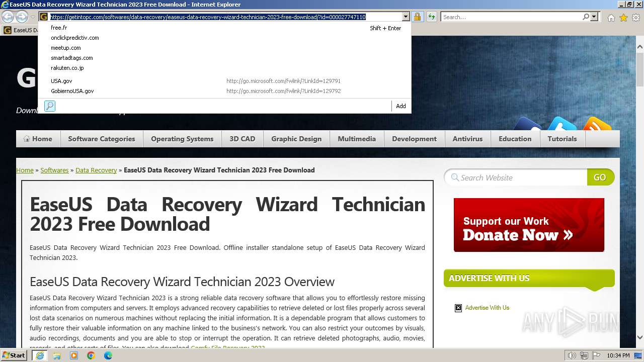The image size is (644, 362).
Task: Click Add search provider button
Action: coord(401,106)
